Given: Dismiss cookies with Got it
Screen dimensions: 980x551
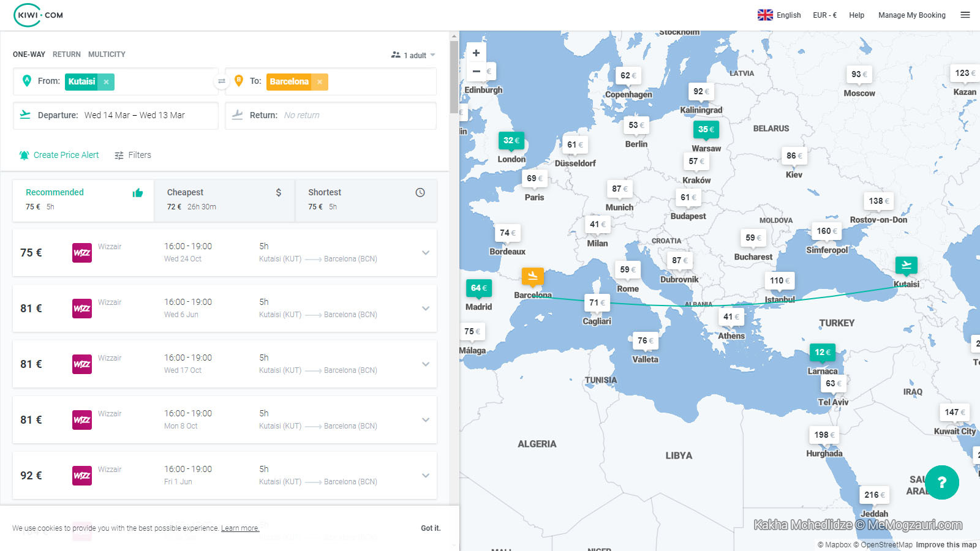Looking at the screenshot, I should pyautogui.click(x=431, y=528).
